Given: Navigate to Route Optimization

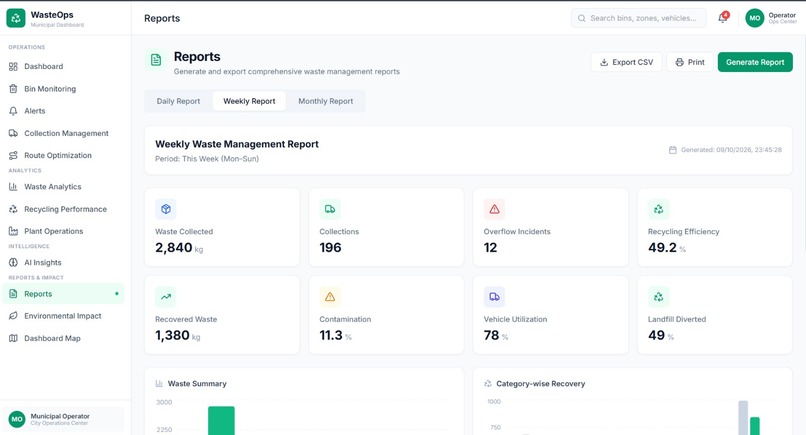Looking at the screenshot, I should click(x=62, y=155).
